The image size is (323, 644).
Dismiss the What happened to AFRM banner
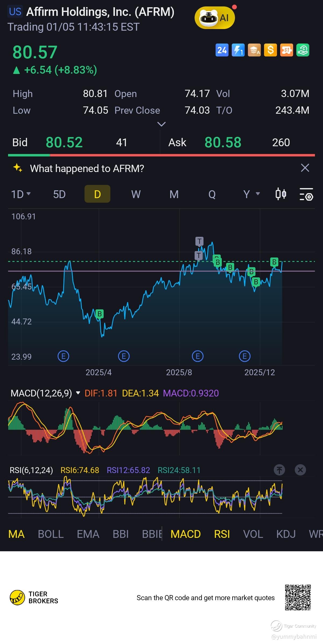pyautogui.click(x=305, y=168)
